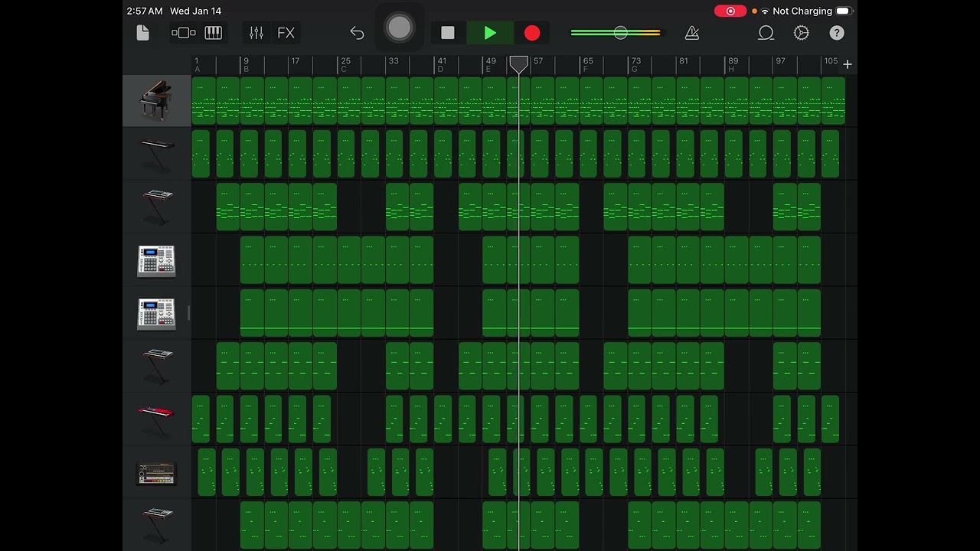The image size is (980, 551).
Task: Click bar number 81 in the ruler
Action: [x=684, y=61]
